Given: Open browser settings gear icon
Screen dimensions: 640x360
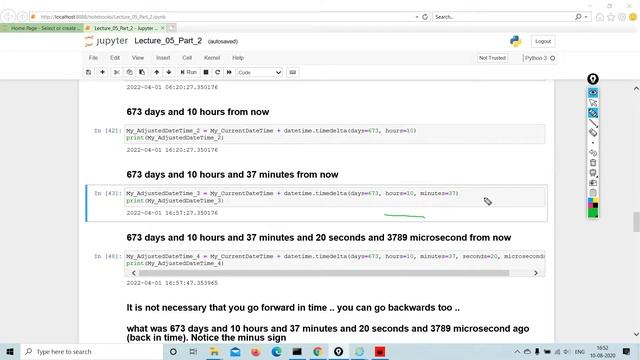Looking at the screenshot, I should pos(622,17).
